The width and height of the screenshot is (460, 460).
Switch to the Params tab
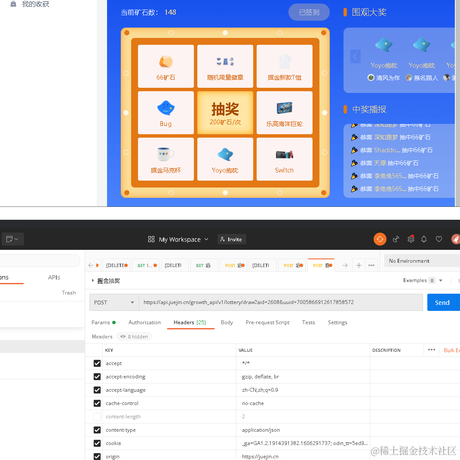coord(103,322)
